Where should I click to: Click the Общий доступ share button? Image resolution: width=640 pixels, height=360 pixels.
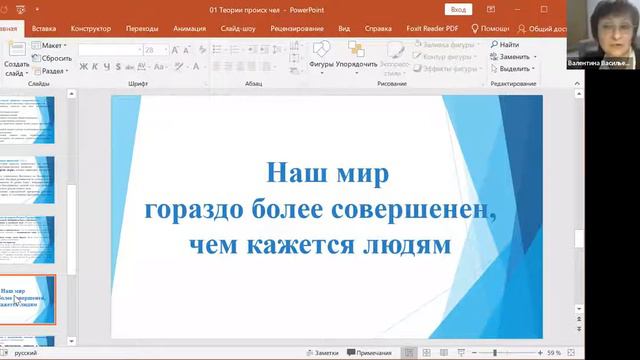pos(542,29)
